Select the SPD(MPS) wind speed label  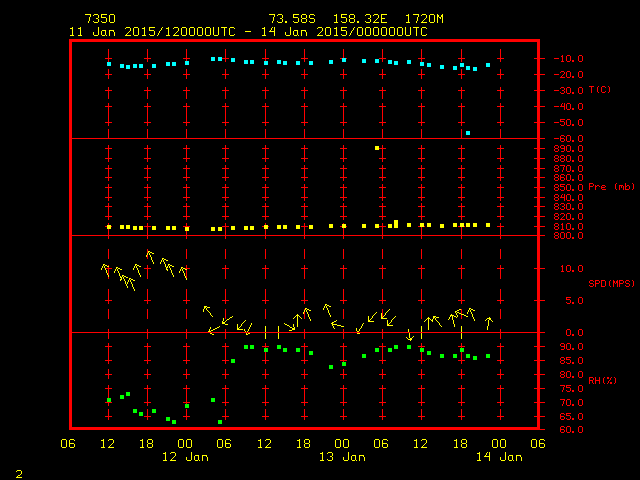point(611,284)
